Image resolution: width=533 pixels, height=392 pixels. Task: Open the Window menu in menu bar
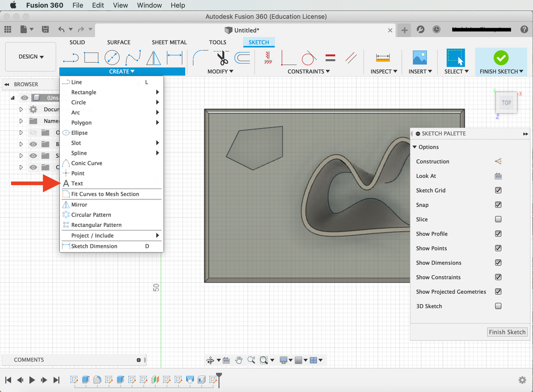[149, 5]
